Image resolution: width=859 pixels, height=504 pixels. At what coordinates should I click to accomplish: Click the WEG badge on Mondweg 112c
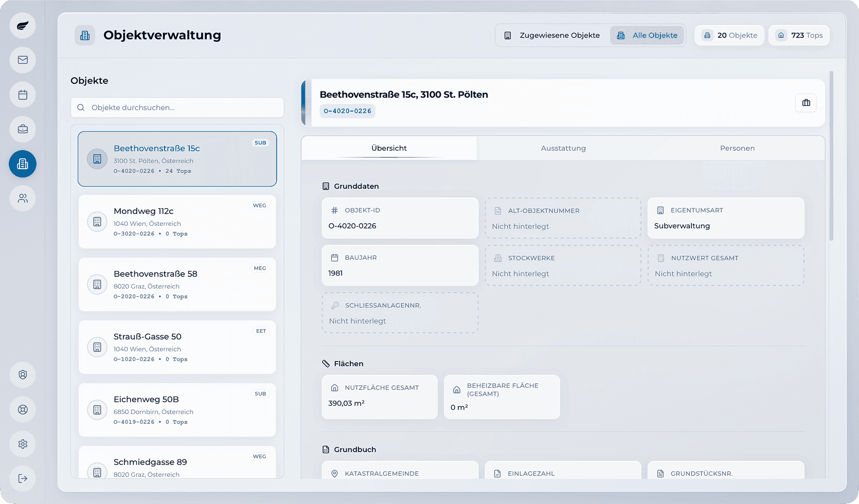pos(260,206)
